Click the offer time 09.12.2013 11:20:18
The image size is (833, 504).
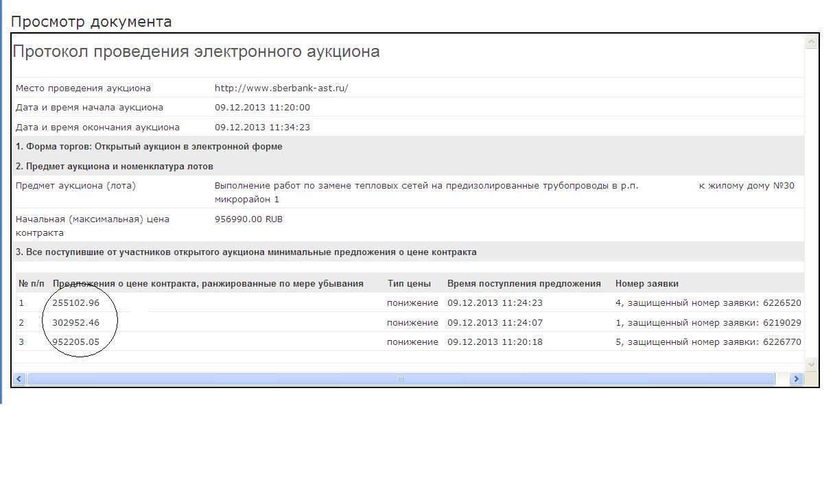495,341
